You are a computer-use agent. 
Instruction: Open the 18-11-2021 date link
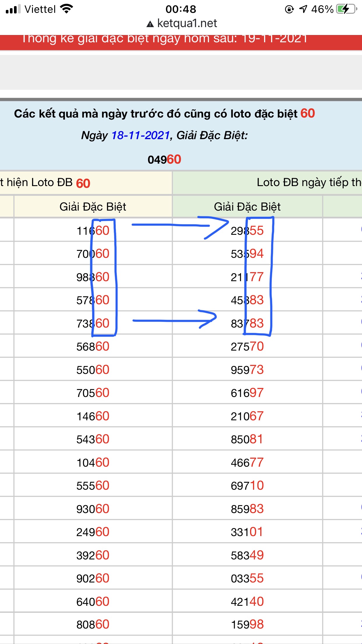coord(140,135)
